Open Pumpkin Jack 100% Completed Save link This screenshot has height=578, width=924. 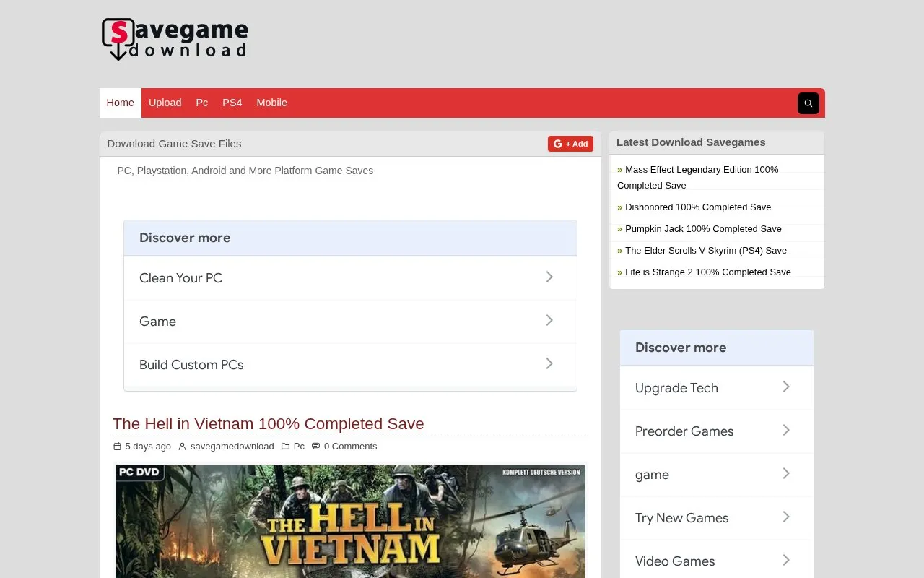click(x=703, y=229)
